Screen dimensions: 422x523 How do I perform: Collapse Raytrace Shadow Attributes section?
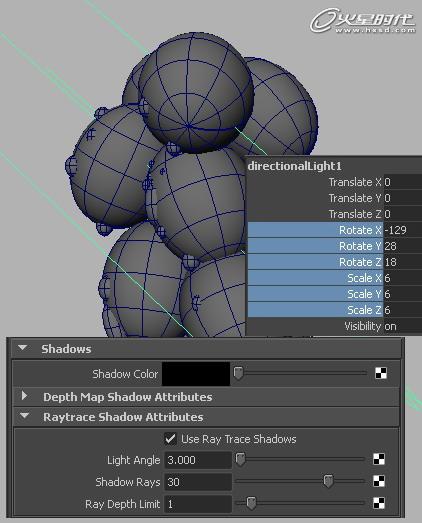24,416
